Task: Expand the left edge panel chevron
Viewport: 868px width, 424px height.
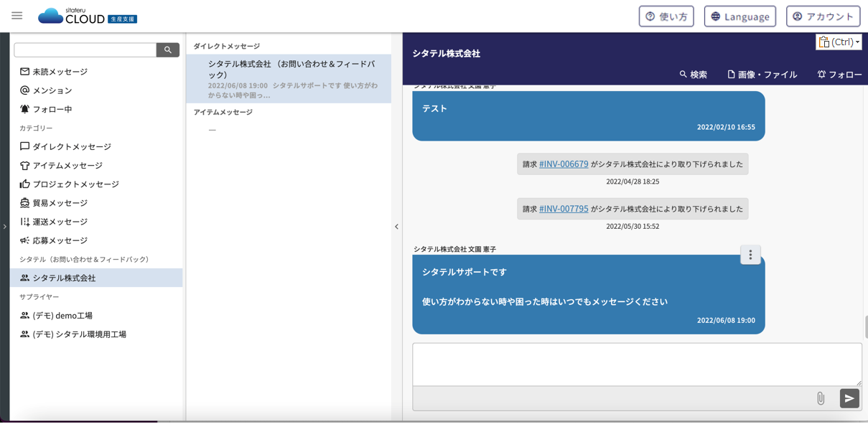Action: pyautogui.click(x=4, y=227)
